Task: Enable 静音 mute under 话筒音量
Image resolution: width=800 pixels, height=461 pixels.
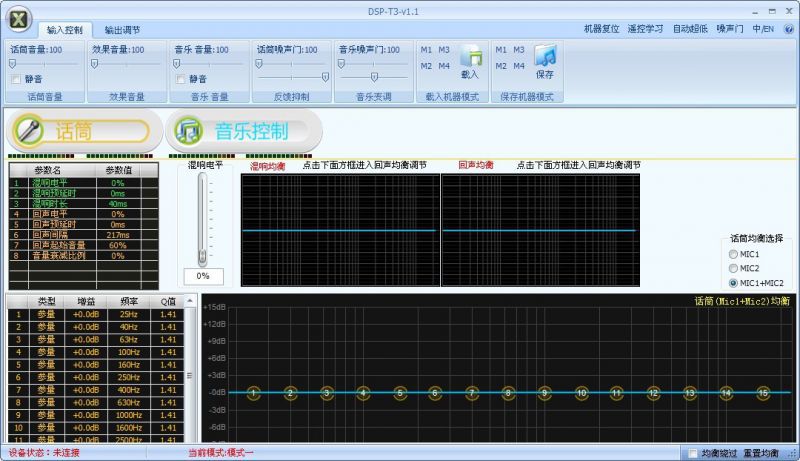Action: (16, 79)
